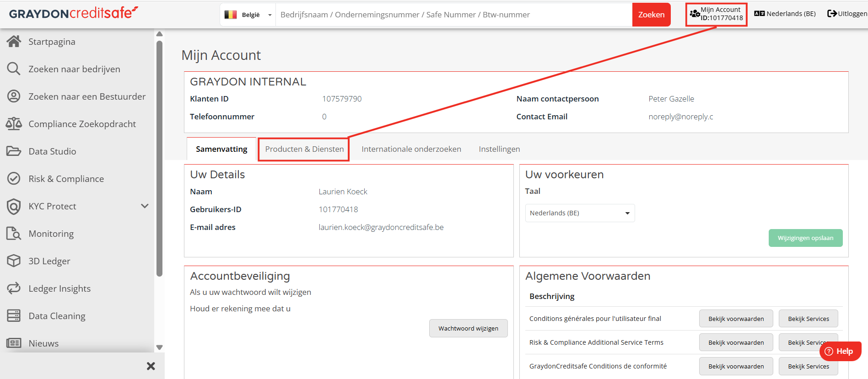Click the contact name Peter Gazelle
Screen dimensions: 868x379
coord(671,99)
